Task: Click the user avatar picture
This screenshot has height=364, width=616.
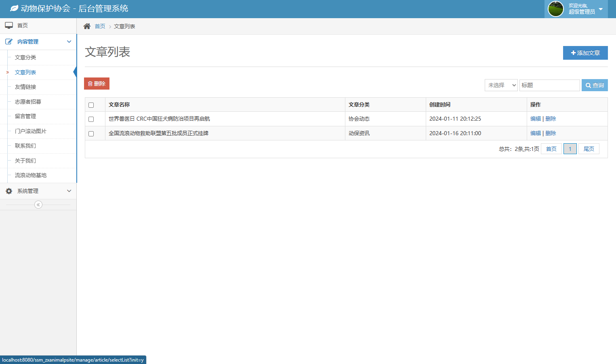Action: 555,9
